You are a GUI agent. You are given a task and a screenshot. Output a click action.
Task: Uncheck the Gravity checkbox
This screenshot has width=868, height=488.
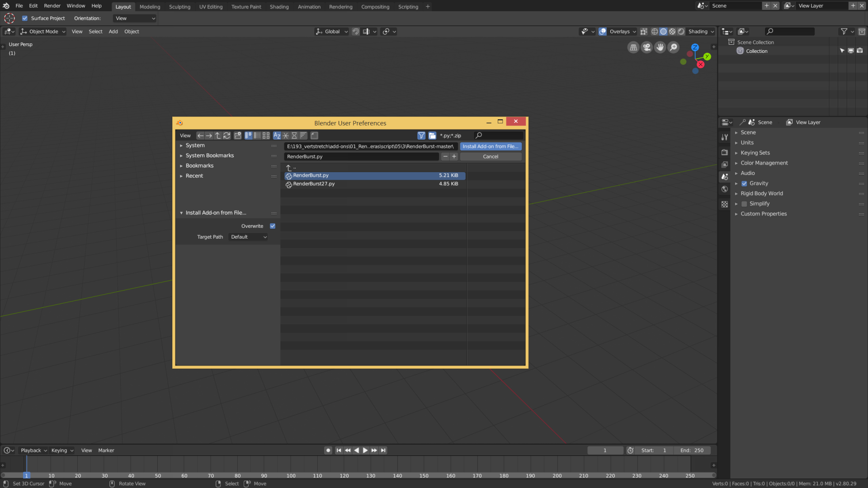pos(744,183)
